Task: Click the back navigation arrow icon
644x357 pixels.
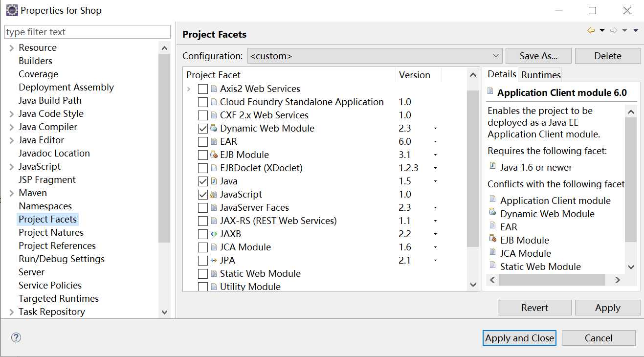Action: click(x=591, y=30)
